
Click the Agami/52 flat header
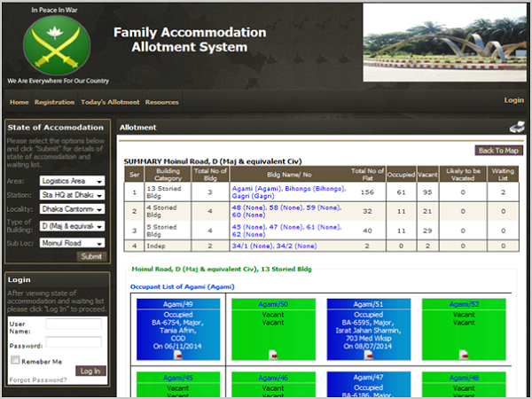pyautogui.click(x=464, y=304)
